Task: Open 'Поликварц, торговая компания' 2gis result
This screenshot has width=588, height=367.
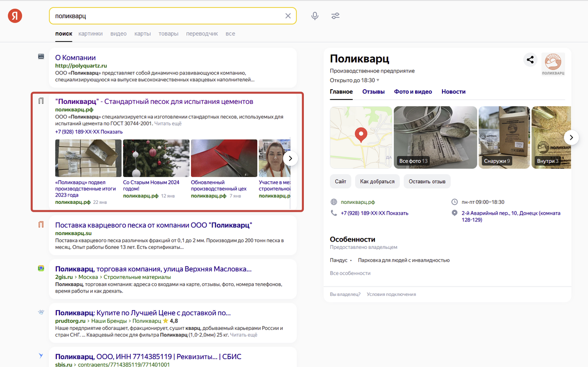Action: (153, 269)
